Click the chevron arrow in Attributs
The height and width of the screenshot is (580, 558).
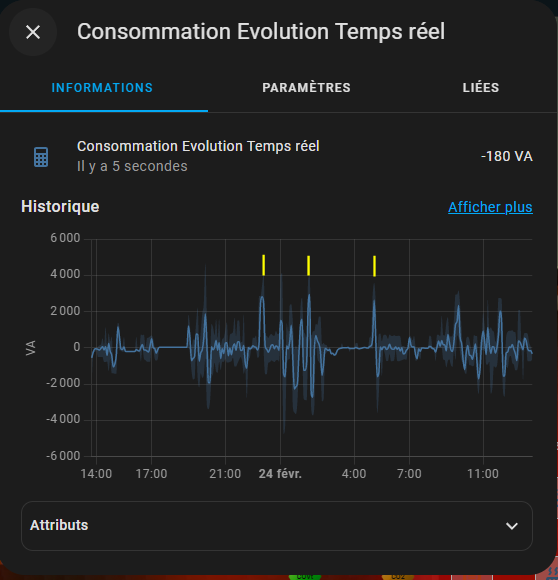pos(512,526)
